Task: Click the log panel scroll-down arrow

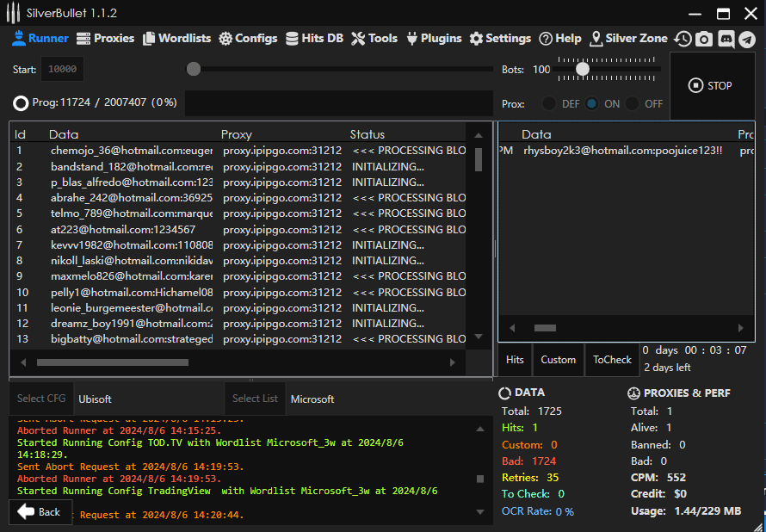Action: [479, 511]
